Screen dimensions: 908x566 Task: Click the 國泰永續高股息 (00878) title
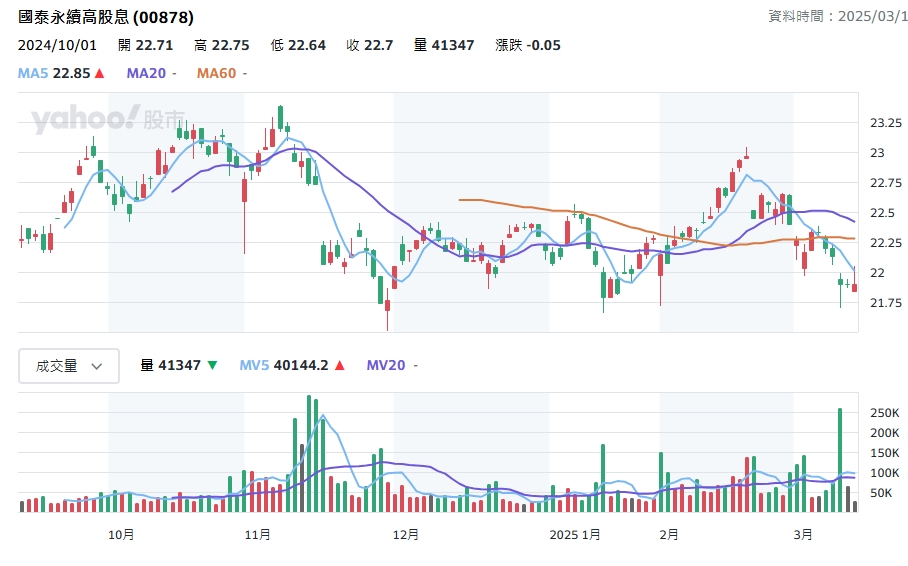106,18
